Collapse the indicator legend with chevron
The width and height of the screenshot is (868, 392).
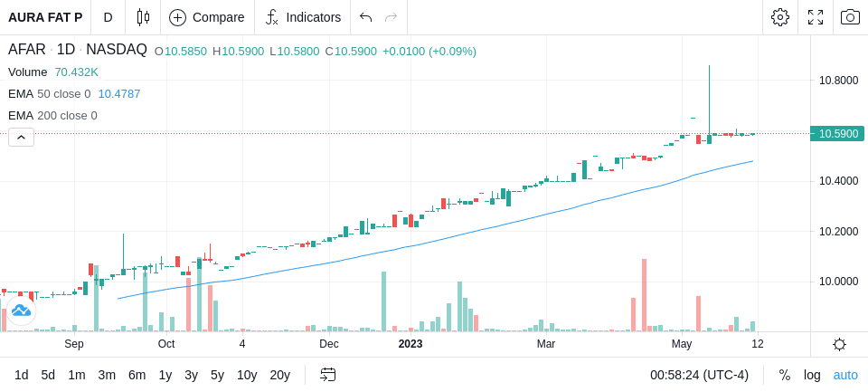[21, 137]
